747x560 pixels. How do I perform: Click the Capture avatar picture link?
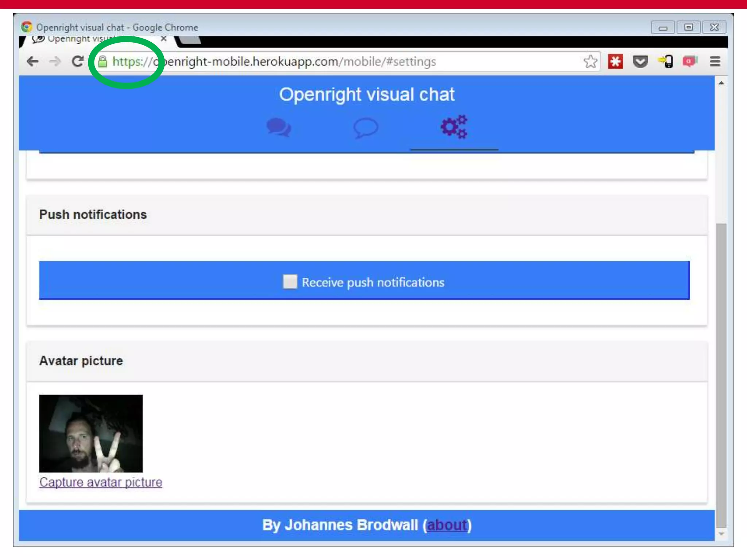tap(101, 482)
